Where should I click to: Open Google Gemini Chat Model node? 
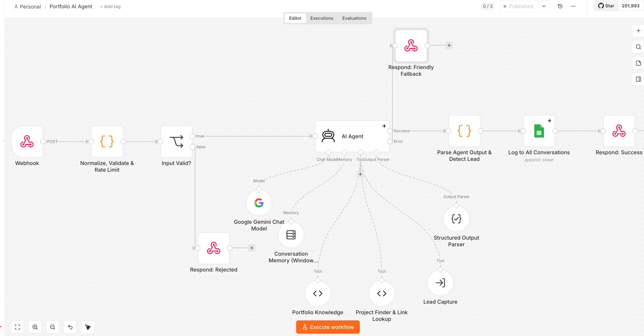259,203
